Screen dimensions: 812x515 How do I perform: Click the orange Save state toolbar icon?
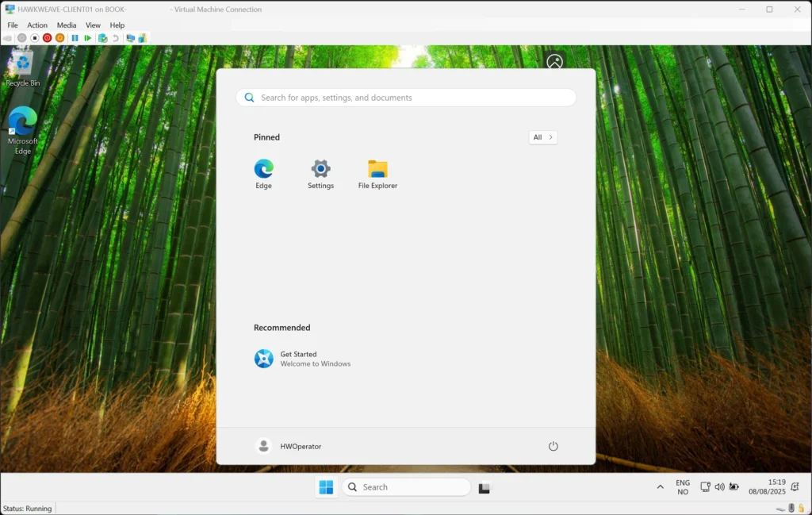60,38
